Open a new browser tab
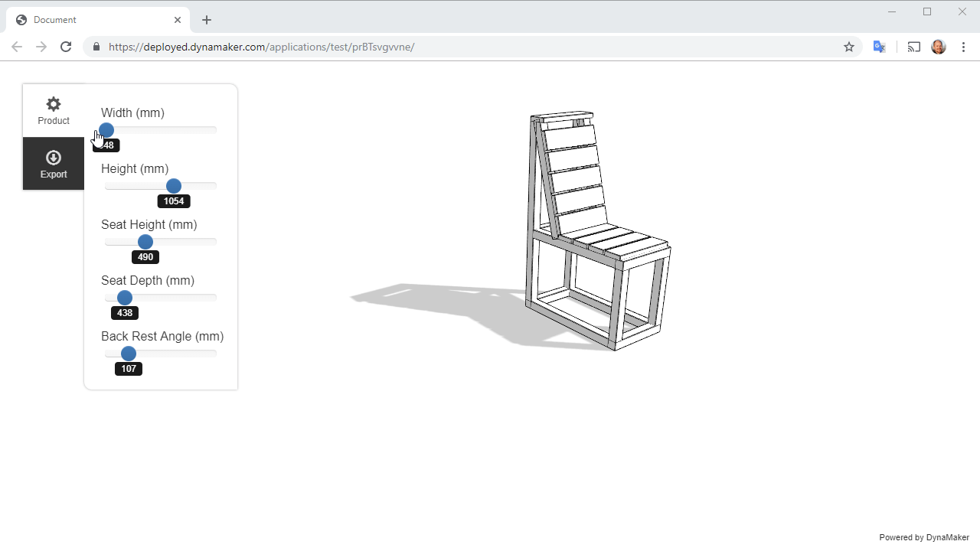The height and width of the screenshot is (551, 980). [207, 20]
